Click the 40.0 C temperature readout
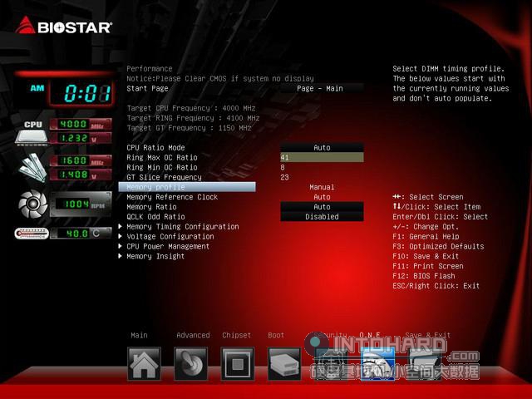532x399 pixels. 81,234
